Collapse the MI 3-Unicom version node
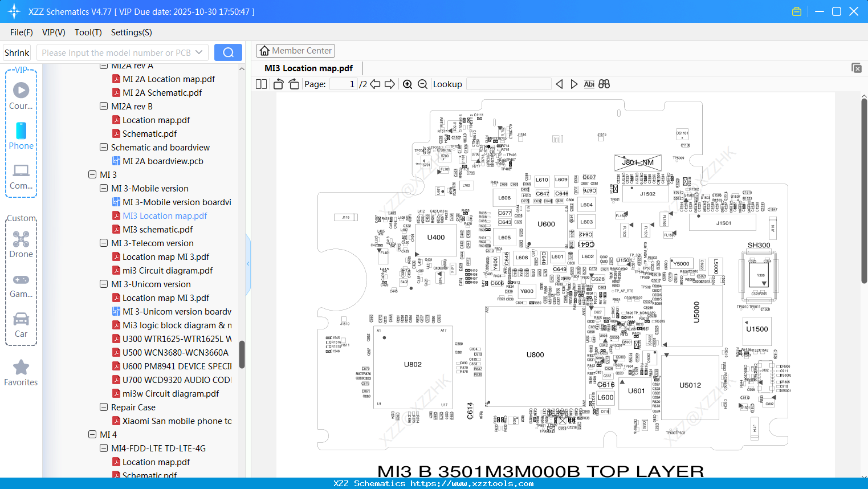Image resolution: width=868 pixels, height=489 pixels. [x=104, y=284]
